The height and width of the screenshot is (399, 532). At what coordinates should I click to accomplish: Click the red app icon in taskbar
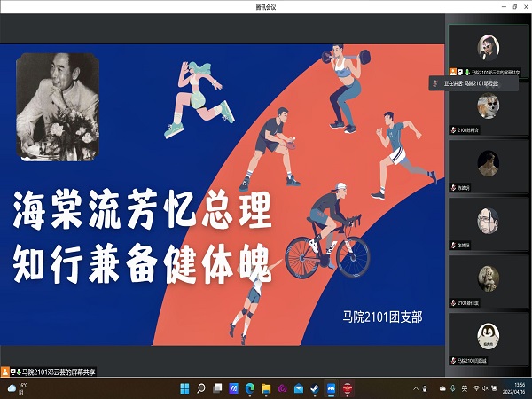pos(348,388)
